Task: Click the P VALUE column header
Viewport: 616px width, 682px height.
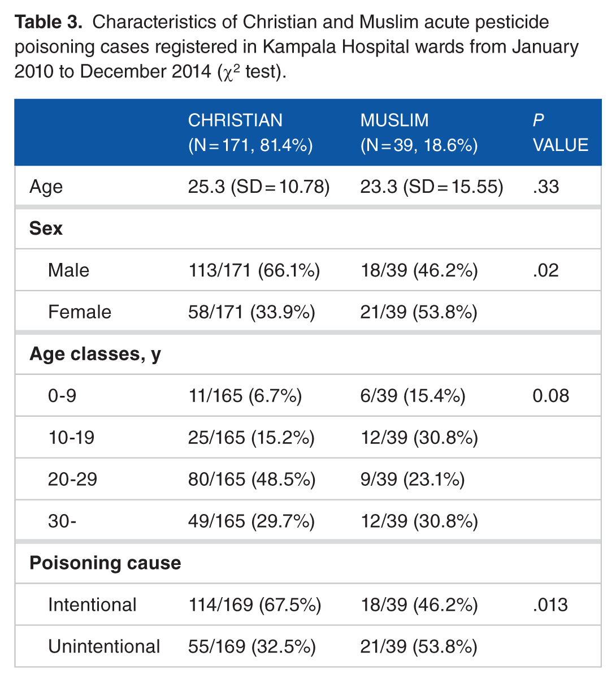Action: [x=560, y=132]
